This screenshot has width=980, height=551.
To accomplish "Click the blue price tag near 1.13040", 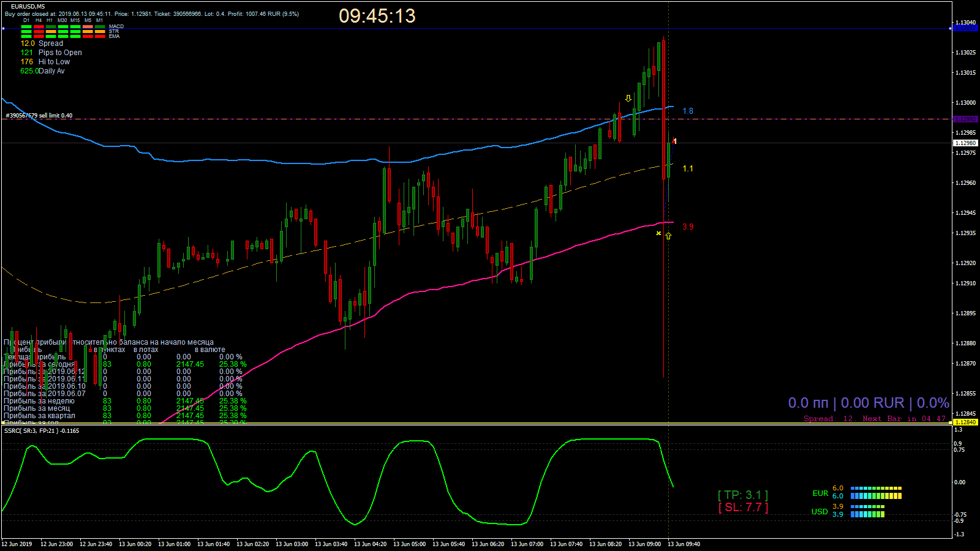I will (x=965, y=28).
